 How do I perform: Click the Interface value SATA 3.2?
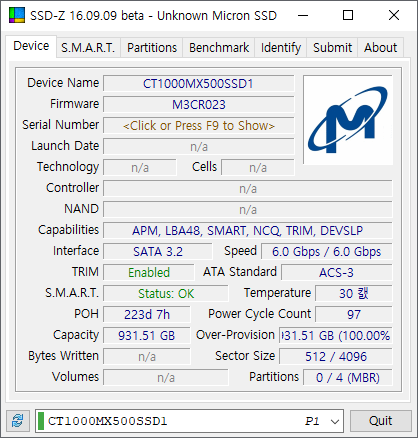pyautogui.click(x=158, y=252)
